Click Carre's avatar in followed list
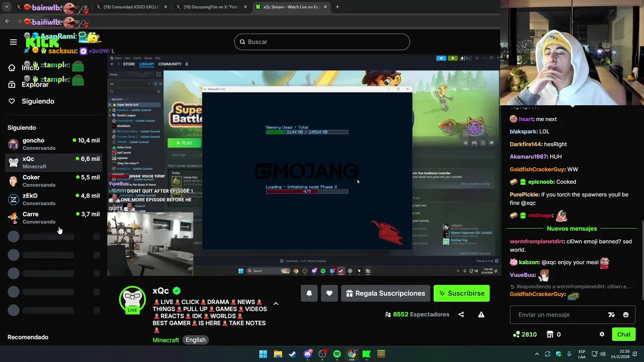The height and width of the screenshot is (362, 644). tap(14, 218)
